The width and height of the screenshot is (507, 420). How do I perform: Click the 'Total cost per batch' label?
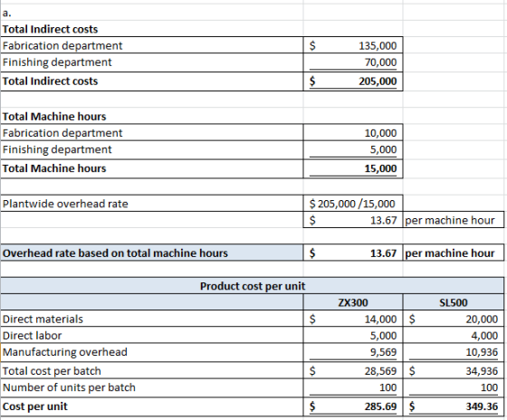click(x=52, y=371)
